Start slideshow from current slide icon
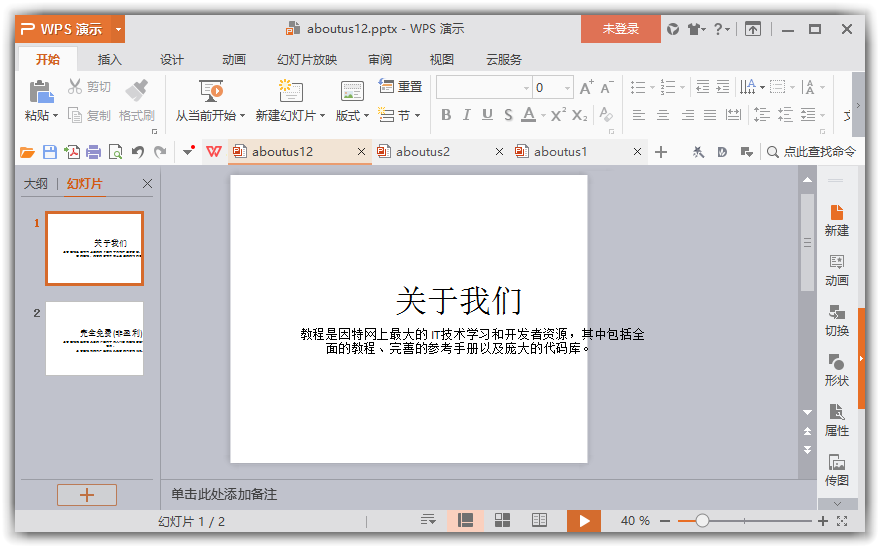Viewport: 880px width, 547px height. coord(211,90)
